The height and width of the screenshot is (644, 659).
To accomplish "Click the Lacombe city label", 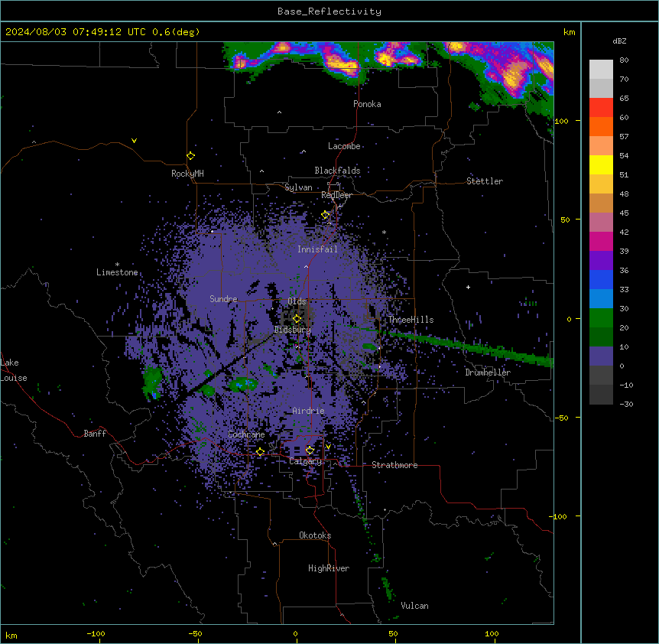I will click(x=344, y=146).
